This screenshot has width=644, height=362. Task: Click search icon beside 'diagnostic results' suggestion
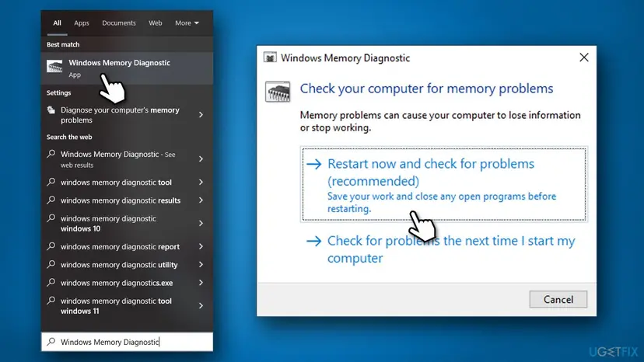51,200
